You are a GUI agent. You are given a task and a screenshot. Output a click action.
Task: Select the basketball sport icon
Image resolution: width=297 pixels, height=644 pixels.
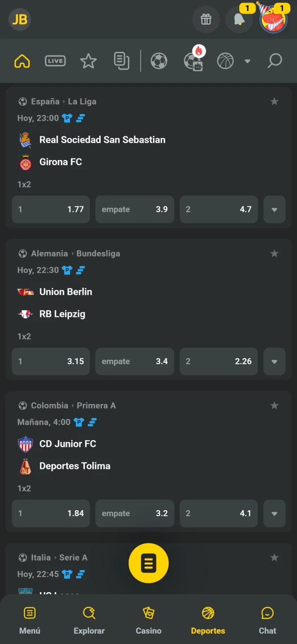tap(225, 61)
